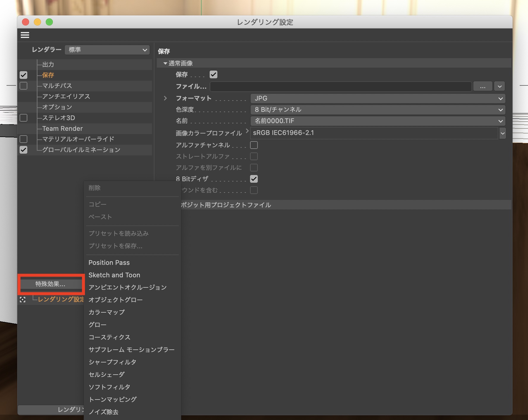Open the file path history arrow

tap(500, 87)
